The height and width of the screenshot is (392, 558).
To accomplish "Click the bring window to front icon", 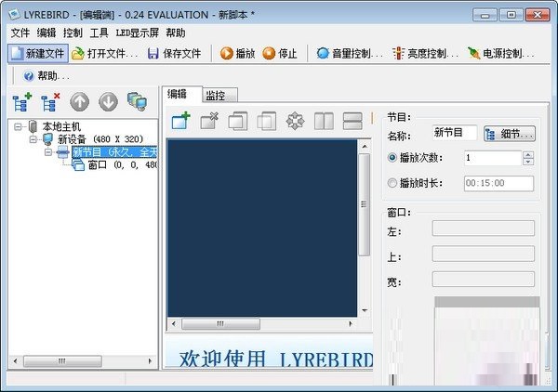I will pyautogui.click(x=238, y=121).
